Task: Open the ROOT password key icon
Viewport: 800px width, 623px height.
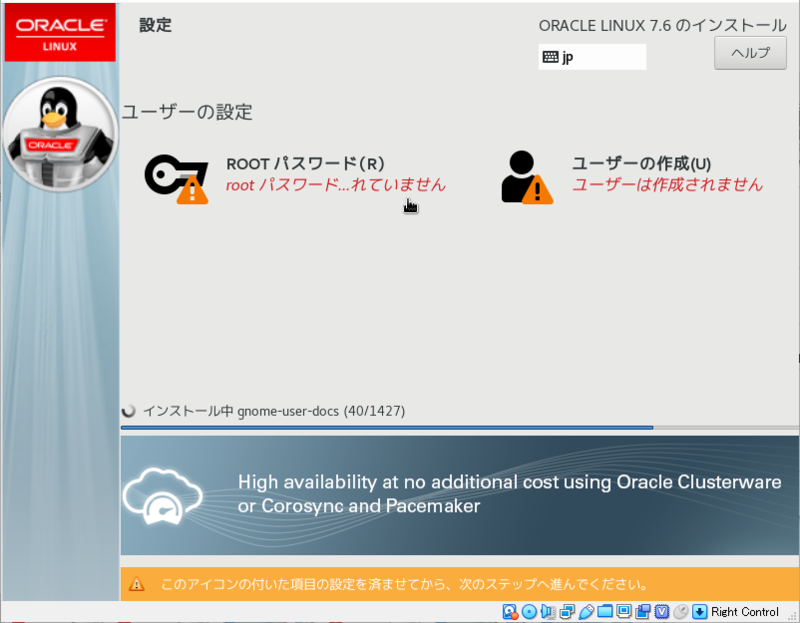Action: point(177,179)
